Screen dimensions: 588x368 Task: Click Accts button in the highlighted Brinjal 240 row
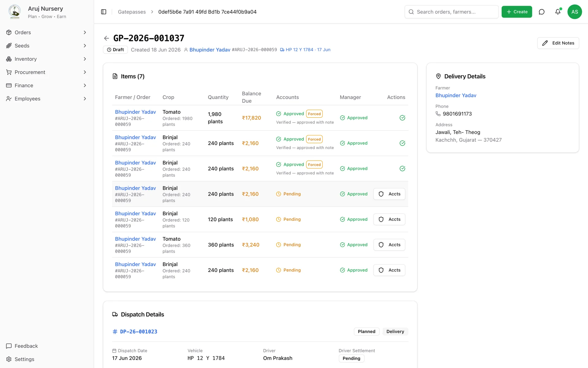389,194
